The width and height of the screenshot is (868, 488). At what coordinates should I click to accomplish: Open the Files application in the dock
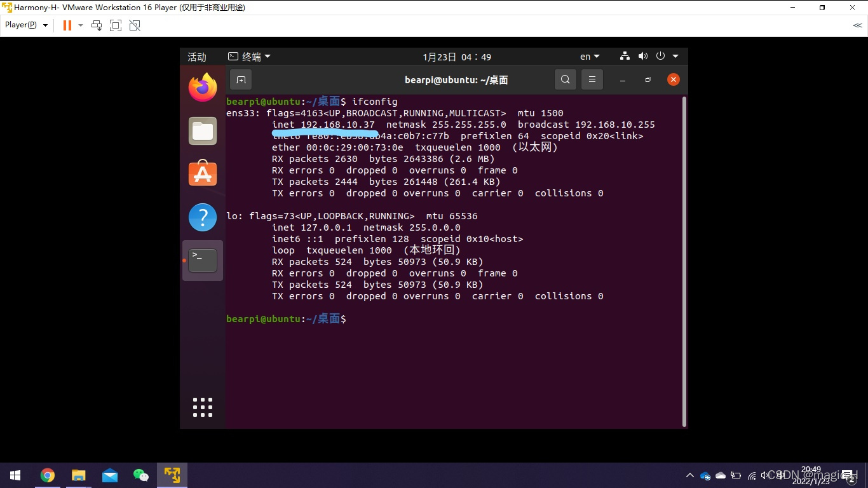pos(202,130)
